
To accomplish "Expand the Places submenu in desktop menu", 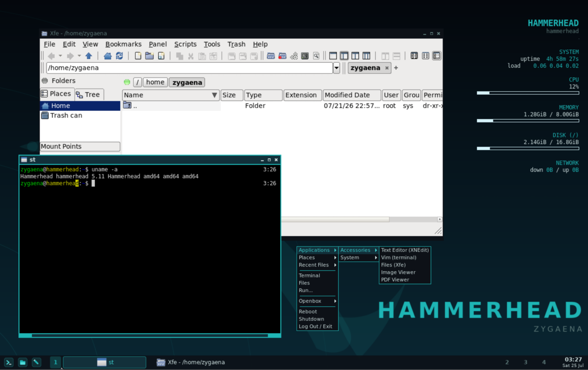I will coord(317,258).
